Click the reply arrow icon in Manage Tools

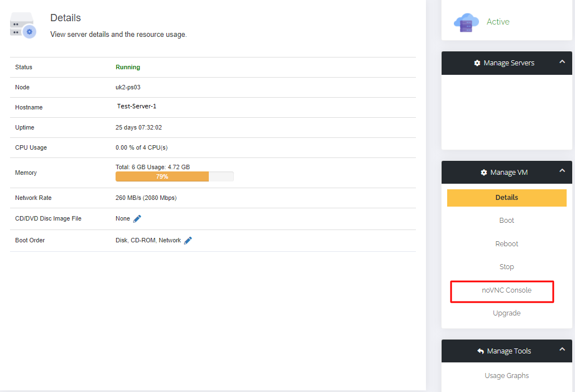point(481,351)
